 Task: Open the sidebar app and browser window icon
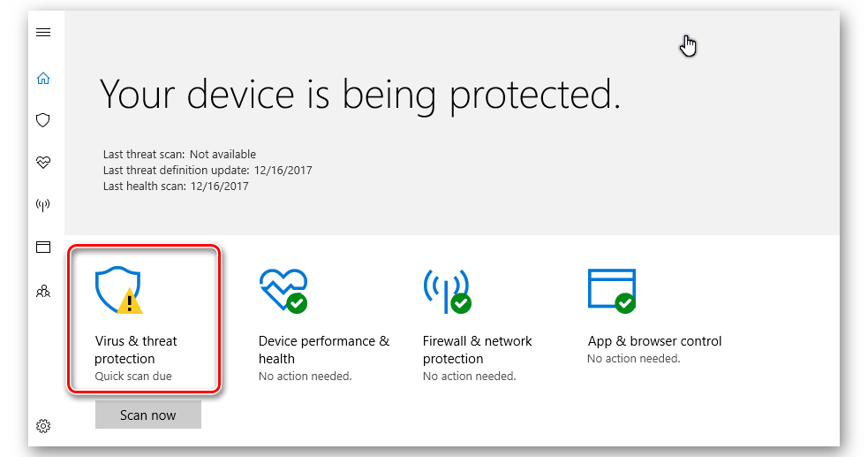[x=43, y=247]
